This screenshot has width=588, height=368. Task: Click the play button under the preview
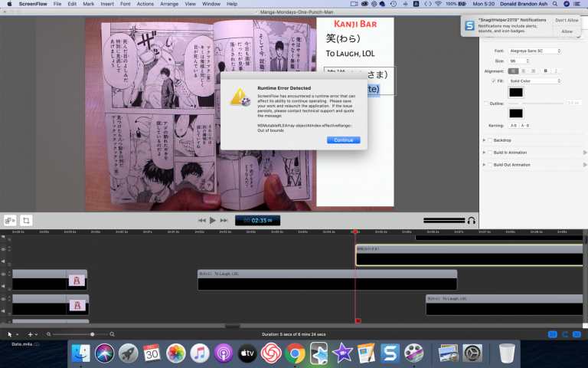point(213,221)
